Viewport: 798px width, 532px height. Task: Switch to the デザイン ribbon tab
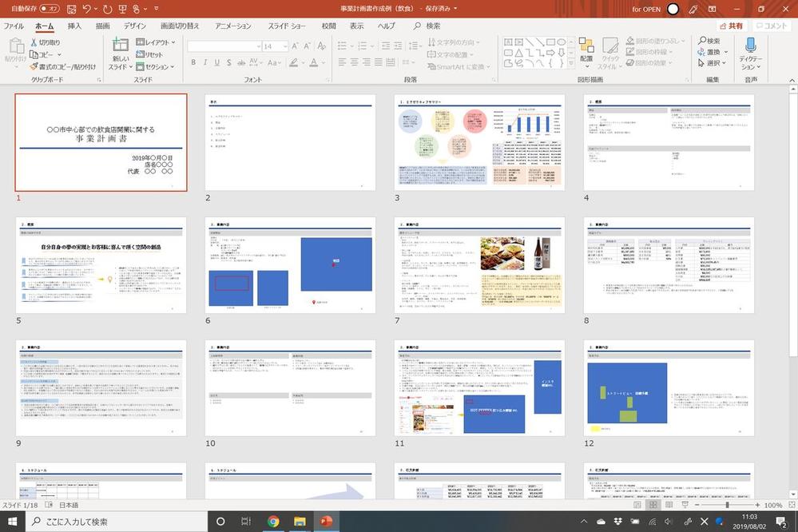135,26
